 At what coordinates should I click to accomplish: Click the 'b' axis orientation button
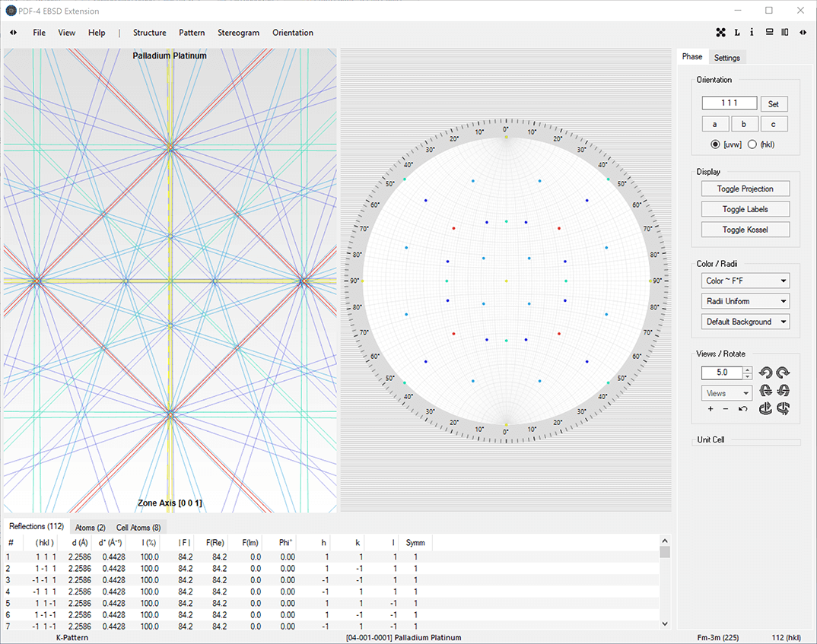pyautogui.click(x=744, y=124)
